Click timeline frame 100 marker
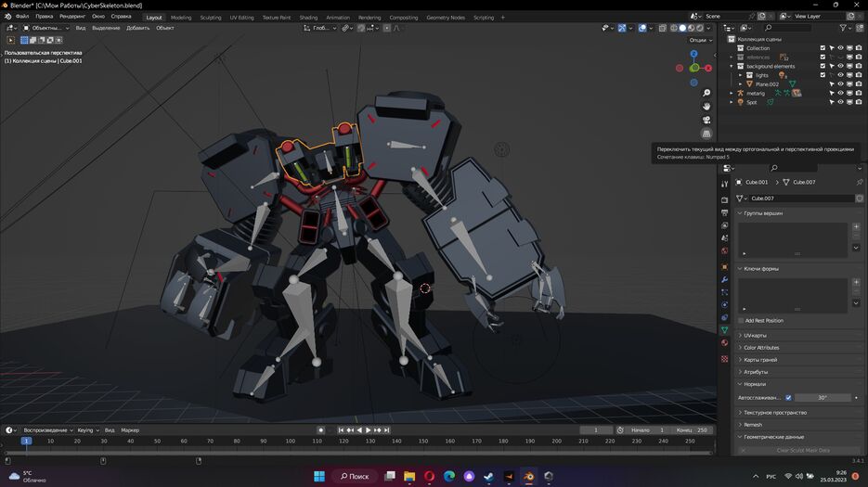The height and width of the screenshot is (487, 868). pyautogui.click(x=290, y=441)
